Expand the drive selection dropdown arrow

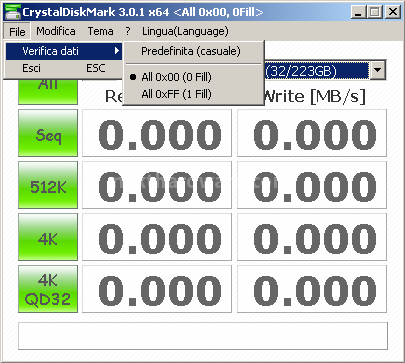(x=378, y=70)
